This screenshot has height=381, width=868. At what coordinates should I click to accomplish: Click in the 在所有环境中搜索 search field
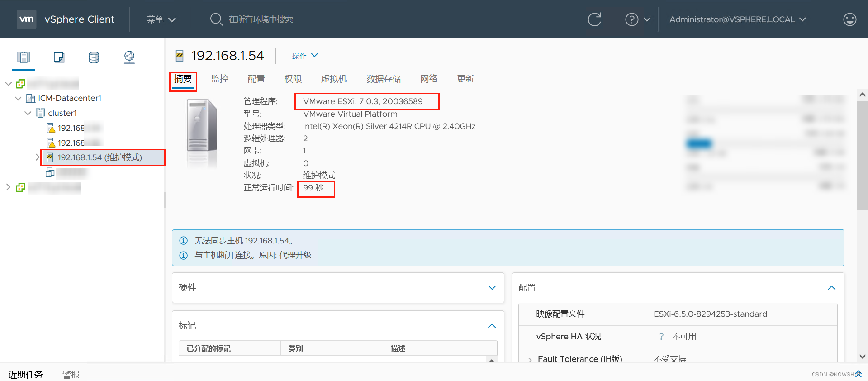261,19
